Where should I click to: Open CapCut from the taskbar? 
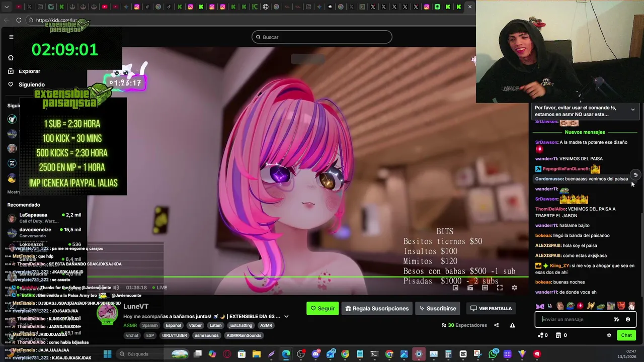click(x=463, y=354)
